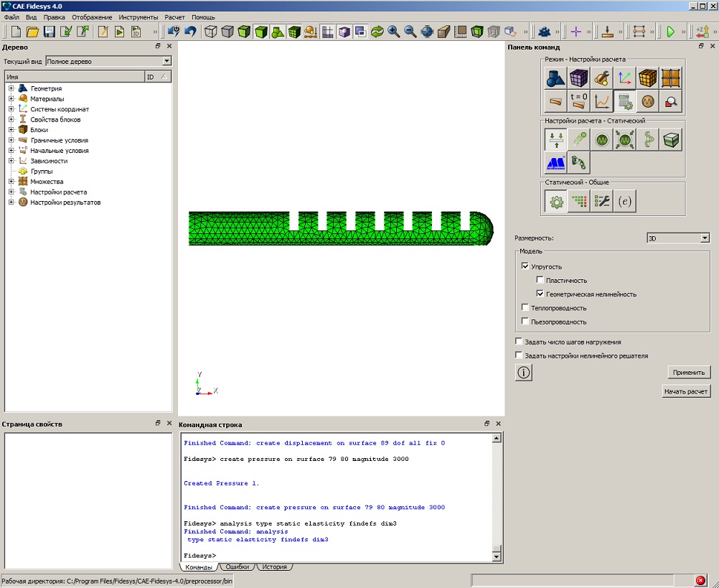The height and width of the screenshot is (588, 719).
Task: Click the Save floppy disk toolbar icon
Action: 49,32
